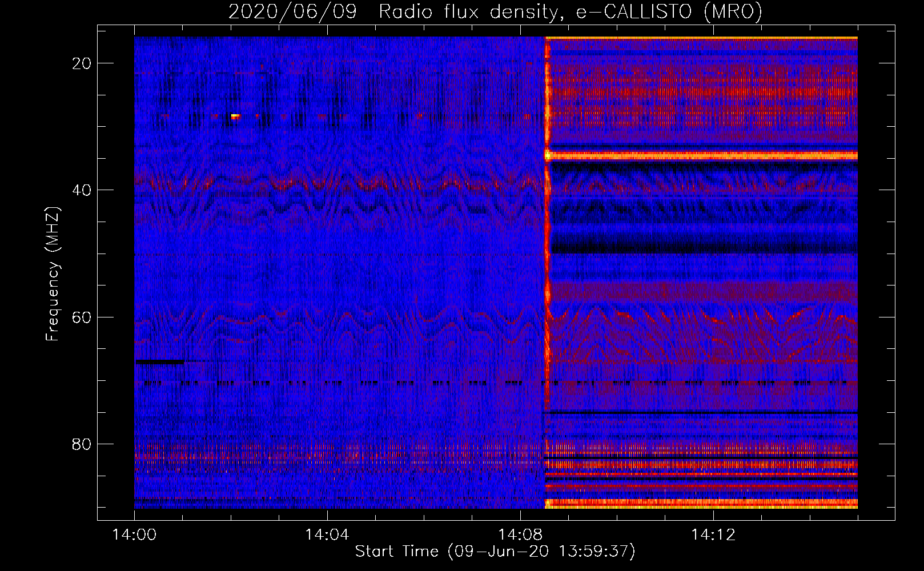Click the 14:04 time tick label
924x571 pixels.
pos(327,535)
